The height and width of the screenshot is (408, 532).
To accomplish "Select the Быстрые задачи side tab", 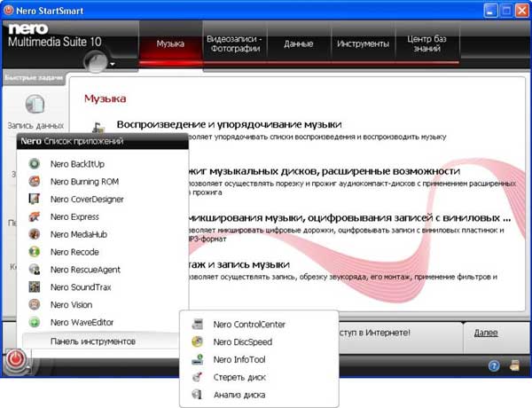I will coord(34,78).
